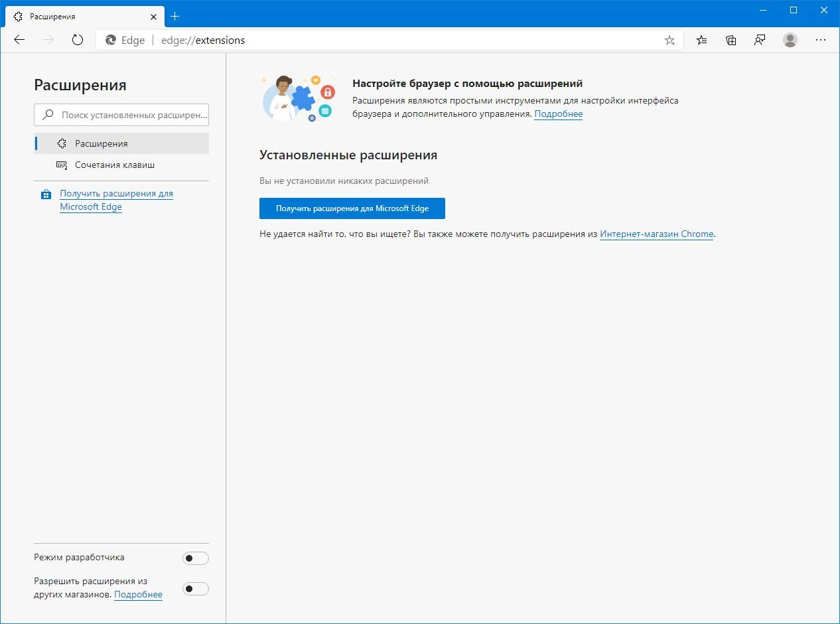
Task: Toggle Режим разработчика switch
Action: pos(196,558)
